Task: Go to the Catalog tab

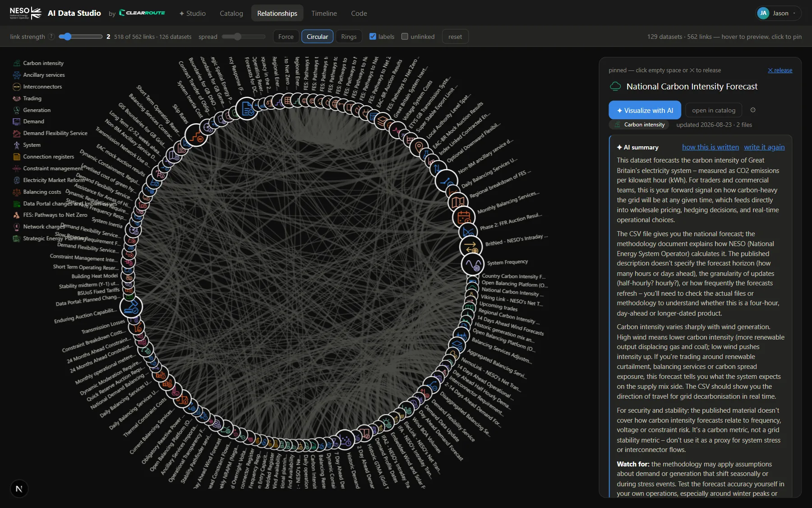Action: point(231,14)
